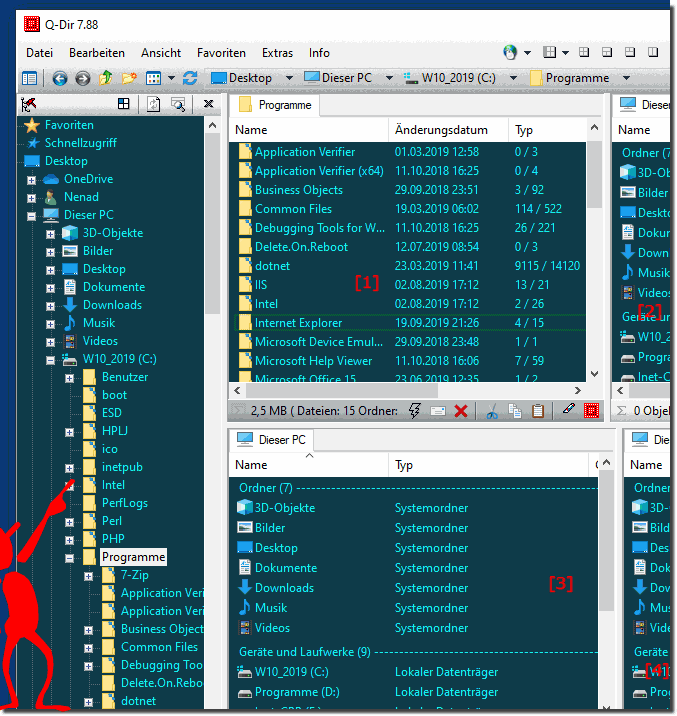
Task: Open the Ansicht menu
Action: click(161, 53)
